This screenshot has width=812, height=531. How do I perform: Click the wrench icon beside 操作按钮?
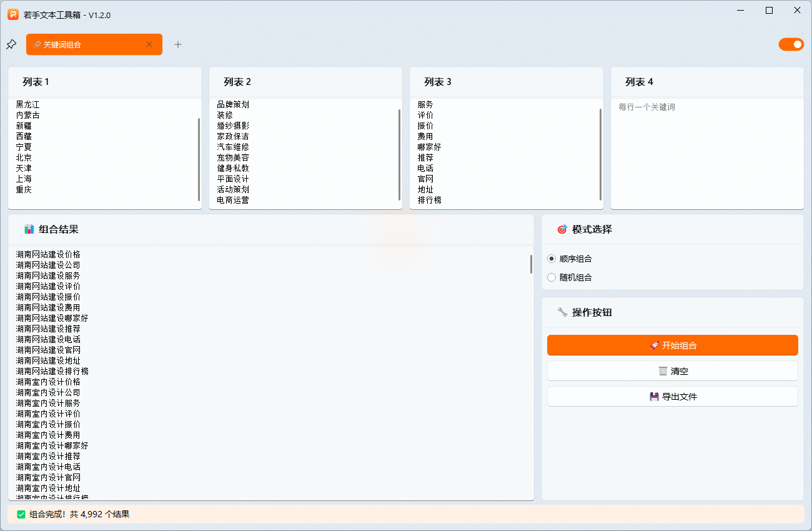(562, 312)
